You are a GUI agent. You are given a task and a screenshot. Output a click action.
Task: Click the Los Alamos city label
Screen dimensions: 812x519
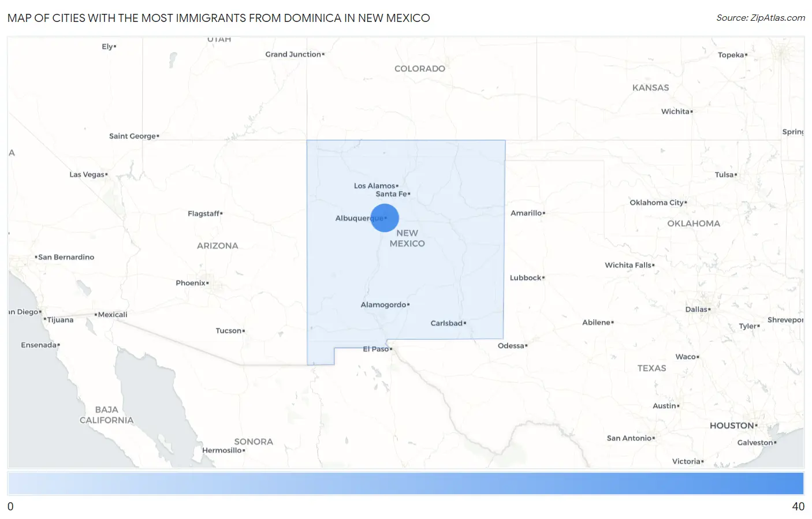click(x=375, y=186)
